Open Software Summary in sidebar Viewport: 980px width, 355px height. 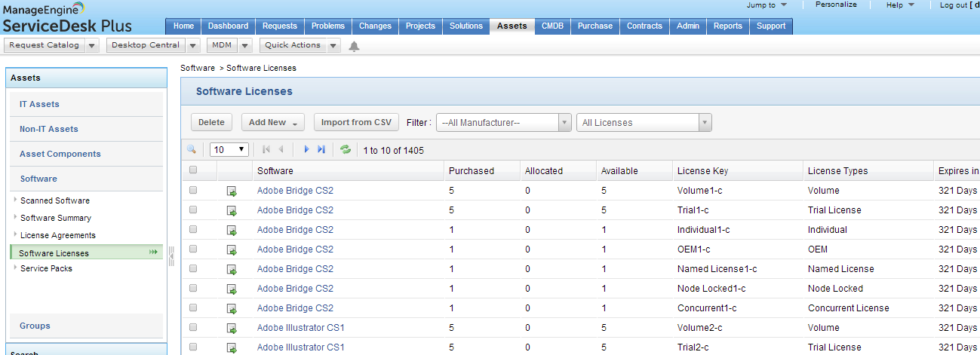point(56,218)
